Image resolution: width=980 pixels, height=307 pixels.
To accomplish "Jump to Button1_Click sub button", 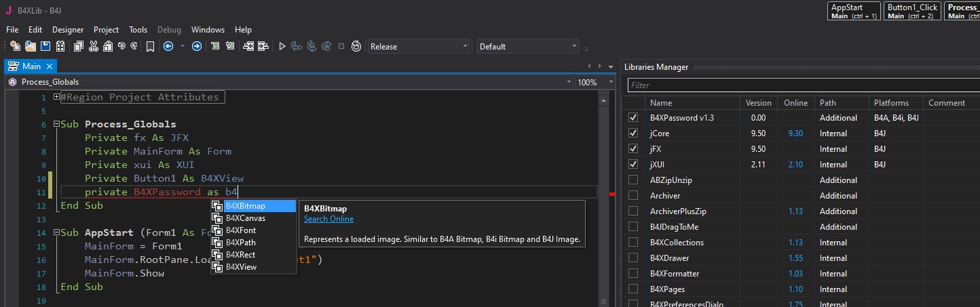I will point(912,11).
